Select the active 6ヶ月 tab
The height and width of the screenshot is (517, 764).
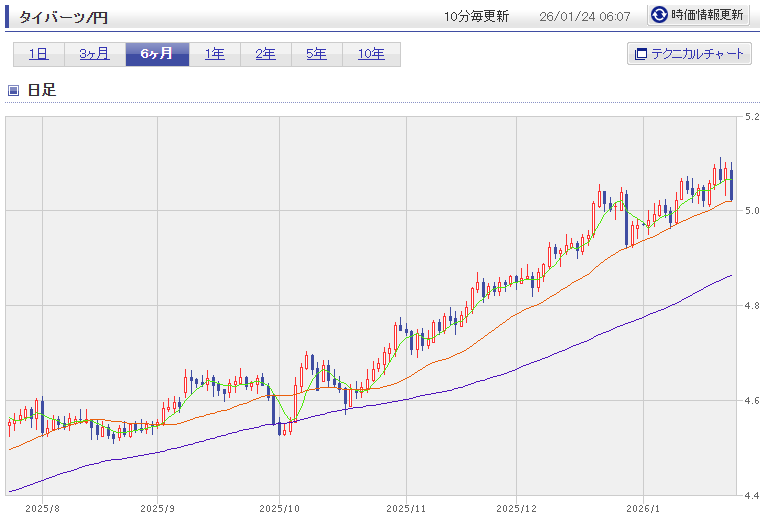point(157,54)
